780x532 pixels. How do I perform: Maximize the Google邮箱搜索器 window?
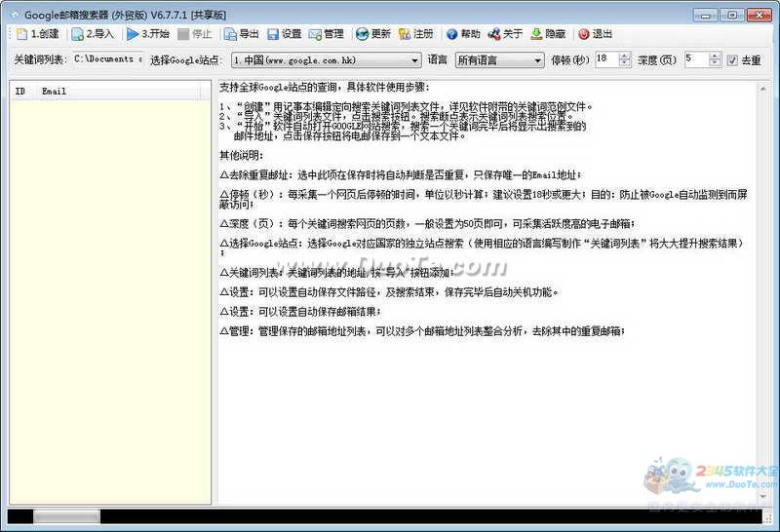(x=732, y=15)
